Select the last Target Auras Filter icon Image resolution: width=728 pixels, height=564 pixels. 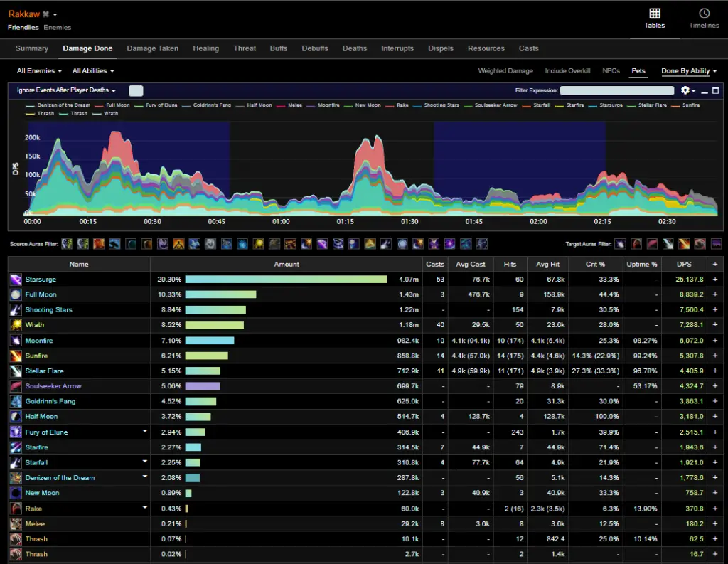click(717, 244)
